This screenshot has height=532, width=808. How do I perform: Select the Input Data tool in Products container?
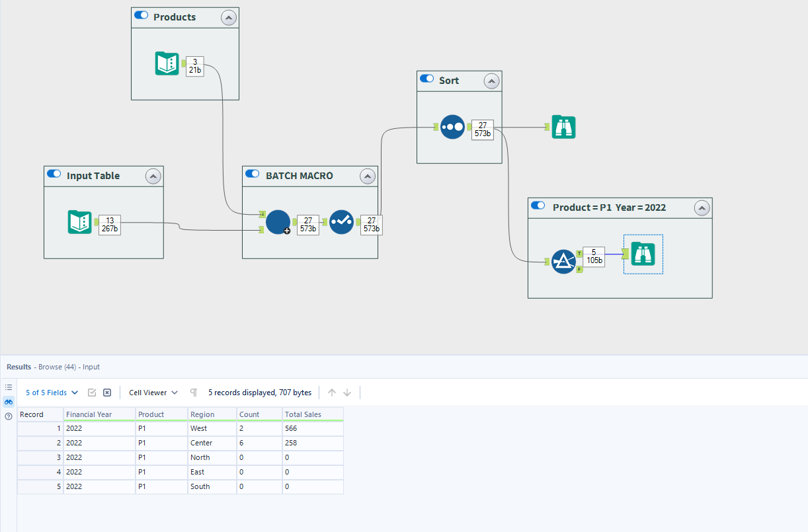(x=166, y=63)
